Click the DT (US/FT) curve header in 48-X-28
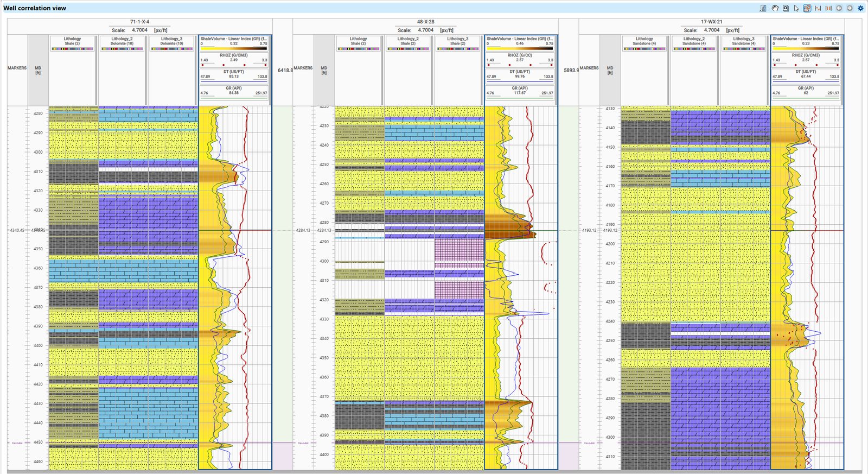Viewport: 868px width, 474px height. pos(520,76)
